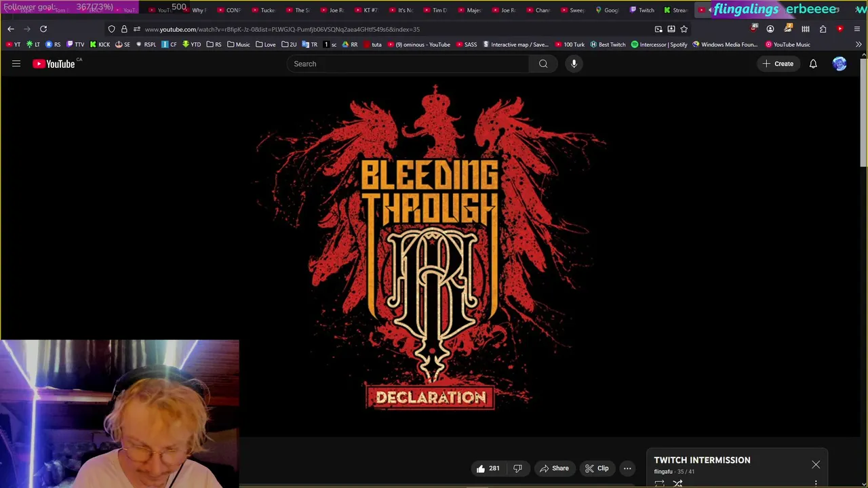Screen dimensions: 868x488
Task: Open the Create menu
Action: click(778, 64)
